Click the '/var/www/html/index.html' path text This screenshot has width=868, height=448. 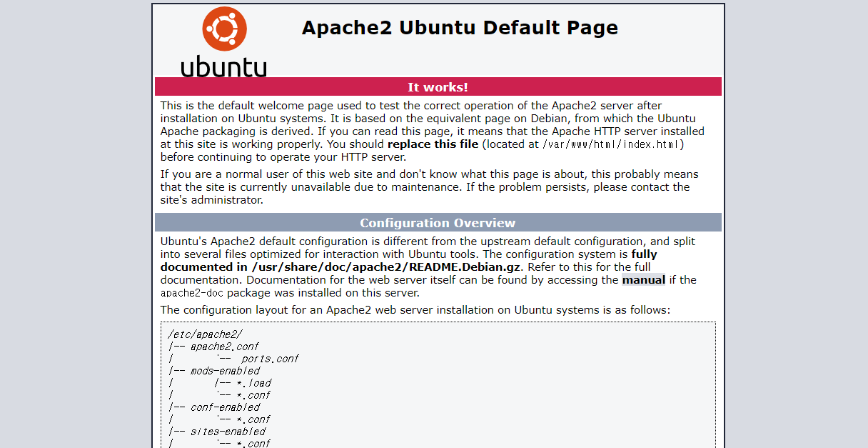point(612,144)
